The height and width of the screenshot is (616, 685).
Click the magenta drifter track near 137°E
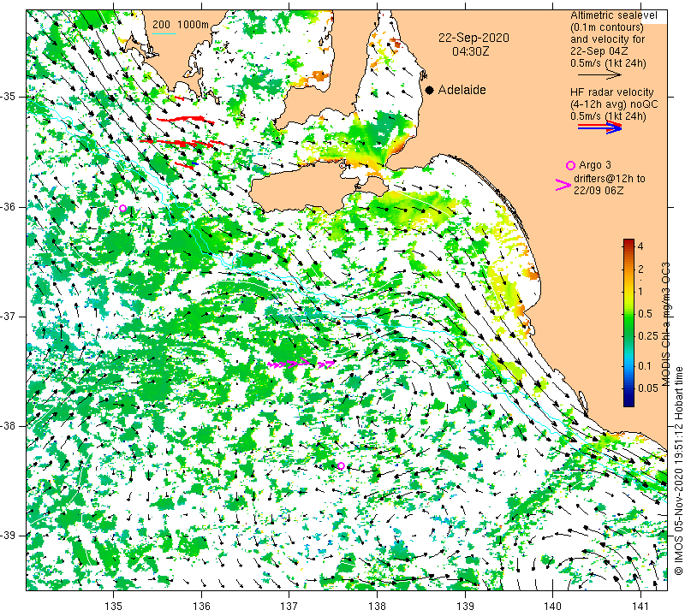(301, 363)
